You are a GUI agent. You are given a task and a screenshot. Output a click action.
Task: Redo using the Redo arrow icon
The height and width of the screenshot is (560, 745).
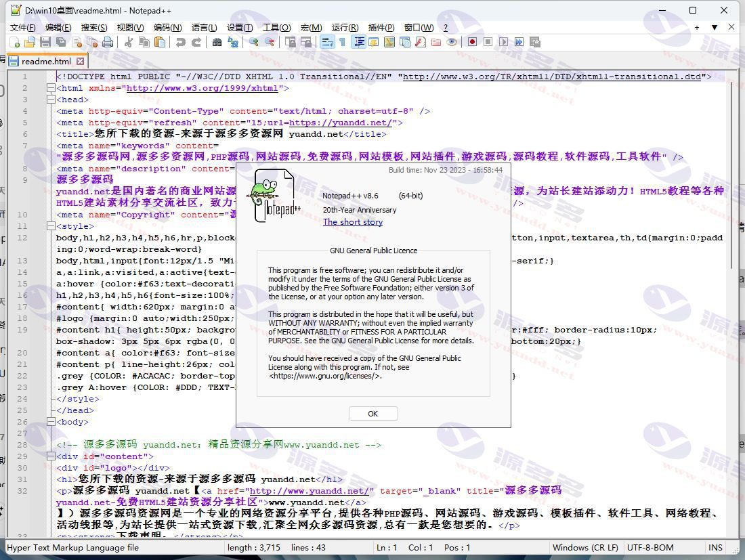click(x=196, y=42)
